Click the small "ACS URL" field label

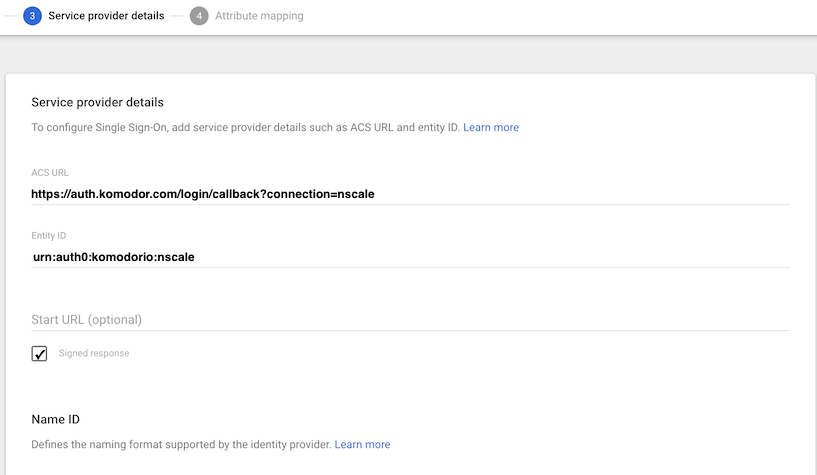point(50,172)
